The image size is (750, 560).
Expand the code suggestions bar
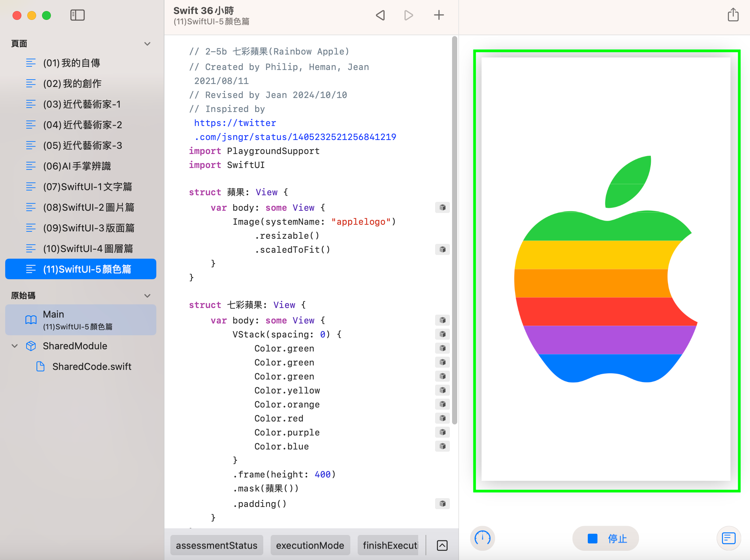442,545
